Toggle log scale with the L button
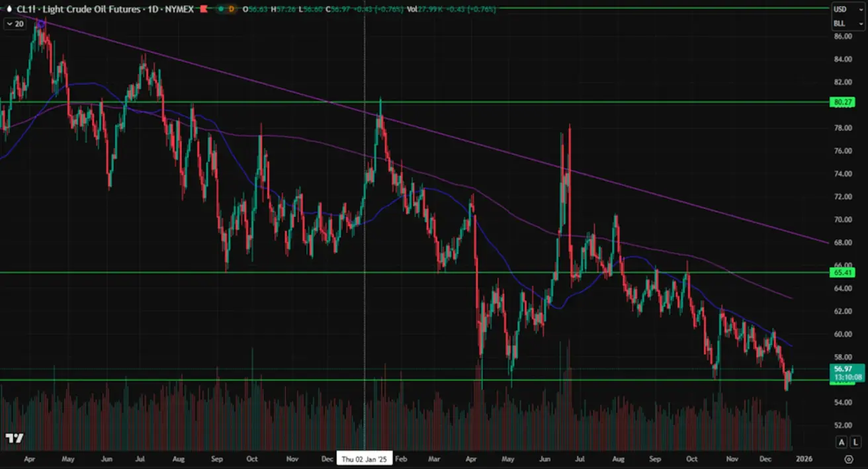This screenshot has height=469, width=868. coord(855,442)
